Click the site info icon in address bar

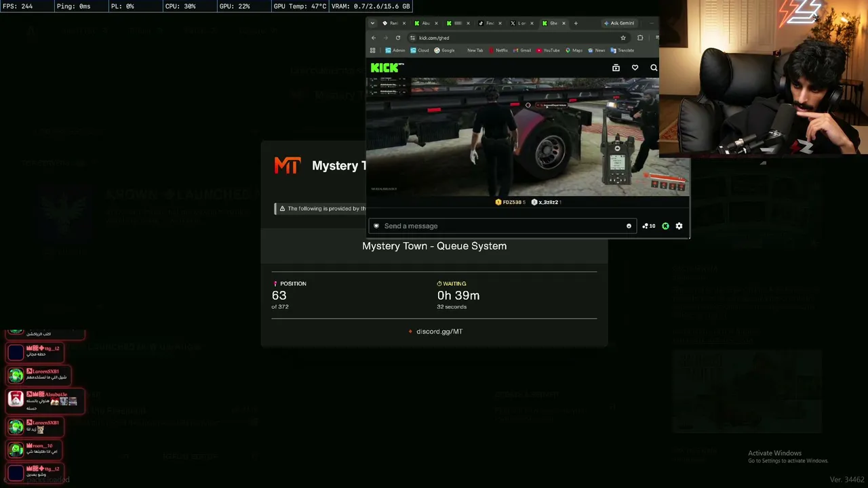point(412,38)
